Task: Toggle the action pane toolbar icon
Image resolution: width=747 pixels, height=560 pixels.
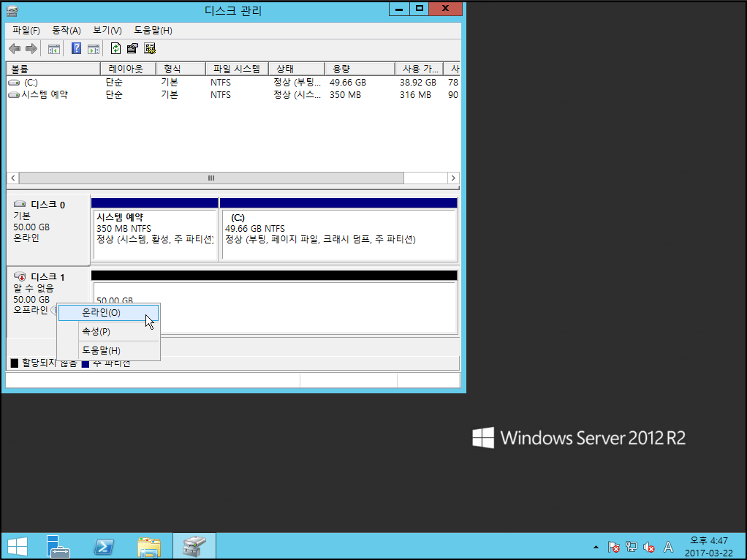Action: point(94,48)
